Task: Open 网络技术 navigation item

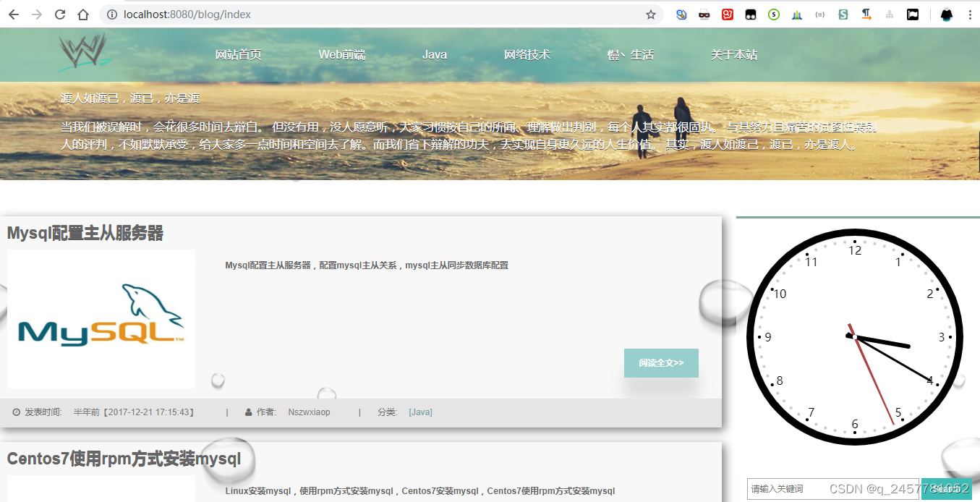Action: point(527,55)
